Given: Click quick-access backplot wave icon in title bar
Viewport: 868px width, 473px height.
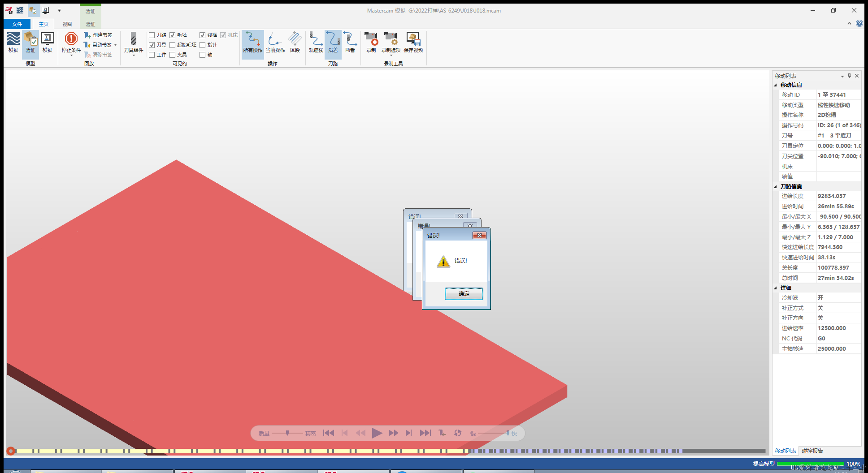Looking at the screenshot, I should click(x=20, y=10).
